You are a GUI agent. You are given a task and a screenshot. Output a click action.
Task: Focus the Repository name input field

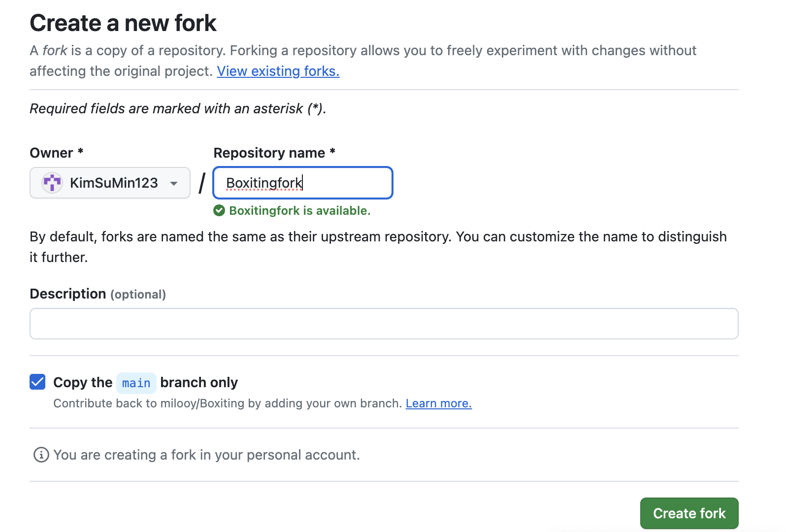(x=303, y=183)
